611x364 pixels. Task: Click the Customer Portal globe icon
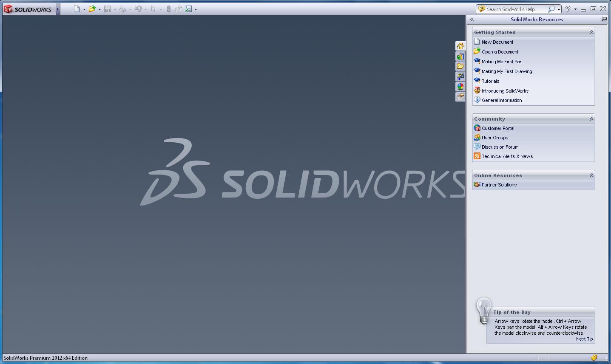477,128
